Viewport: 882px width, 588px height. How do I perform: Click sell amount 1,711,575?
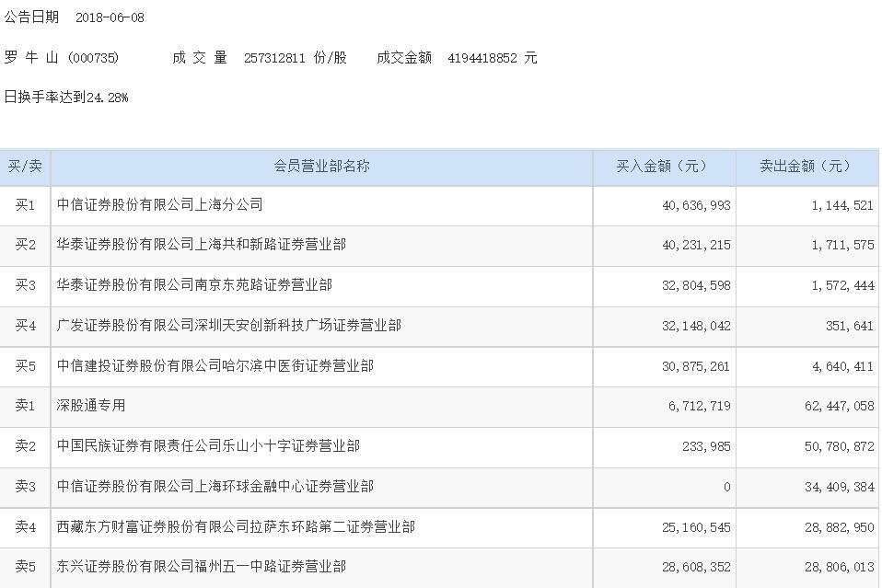[843, 246]
